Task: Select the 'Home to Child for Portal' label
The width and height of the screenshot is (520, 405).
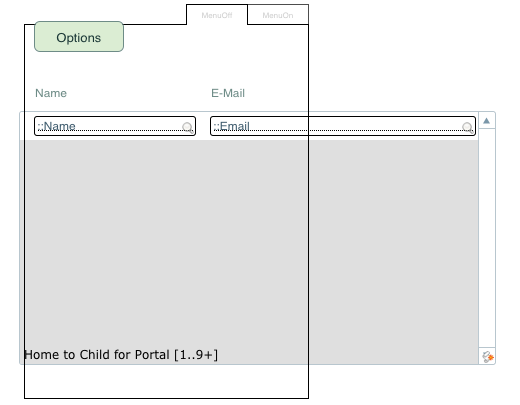Action: tap(121, 355)
